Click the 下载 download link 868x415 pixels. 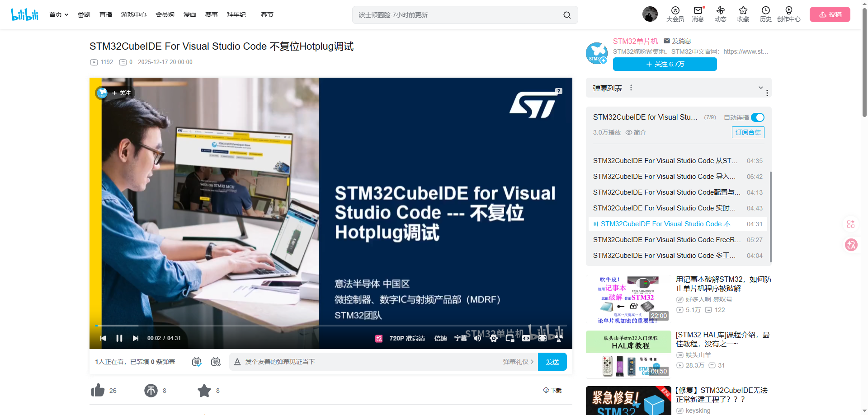(552, 390)
